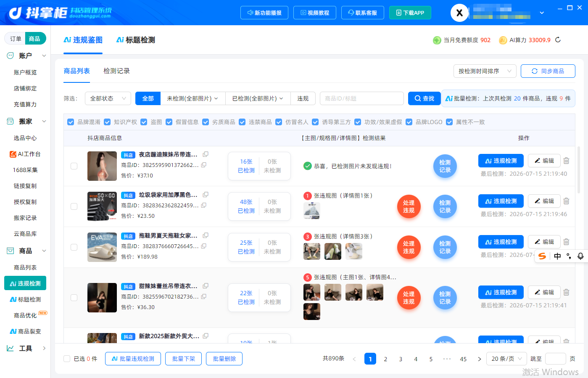
Task: Click trash icon for 夜店蹦迪辣妹吊带 product row
Action: tap(566, 161)
